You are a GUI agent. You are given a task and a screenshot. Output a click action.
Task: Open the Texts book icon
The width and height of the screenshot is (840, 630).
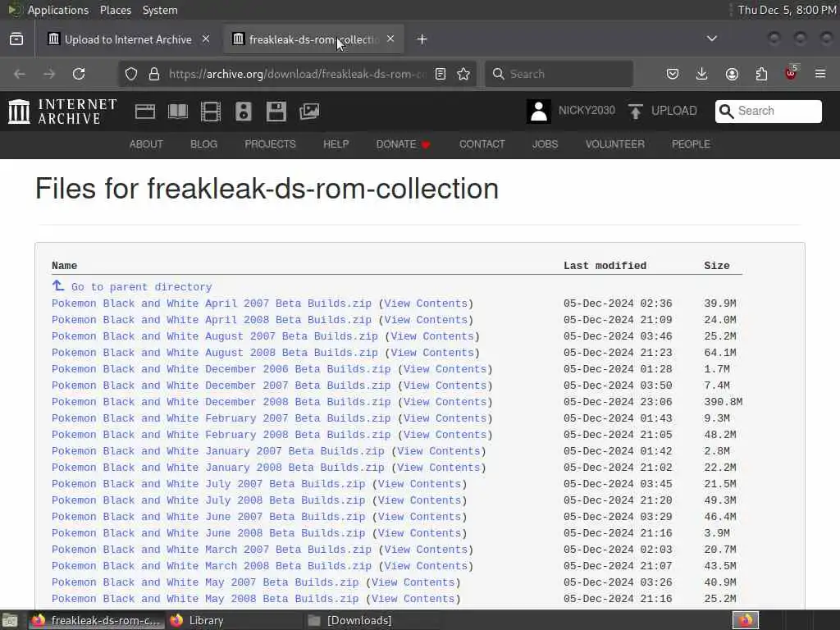point(178,112)
